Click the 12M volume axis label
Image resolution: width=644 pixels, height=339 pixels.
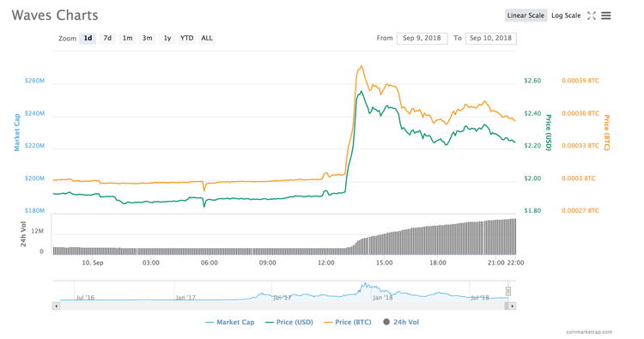(x=38, y=232)
